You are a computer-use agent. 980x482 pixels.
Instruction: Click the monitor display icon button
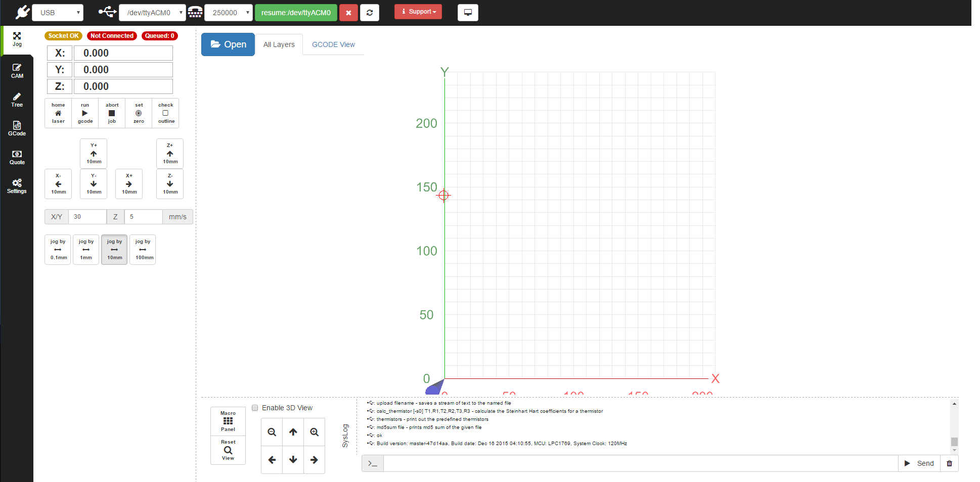(x=468, y=13)
